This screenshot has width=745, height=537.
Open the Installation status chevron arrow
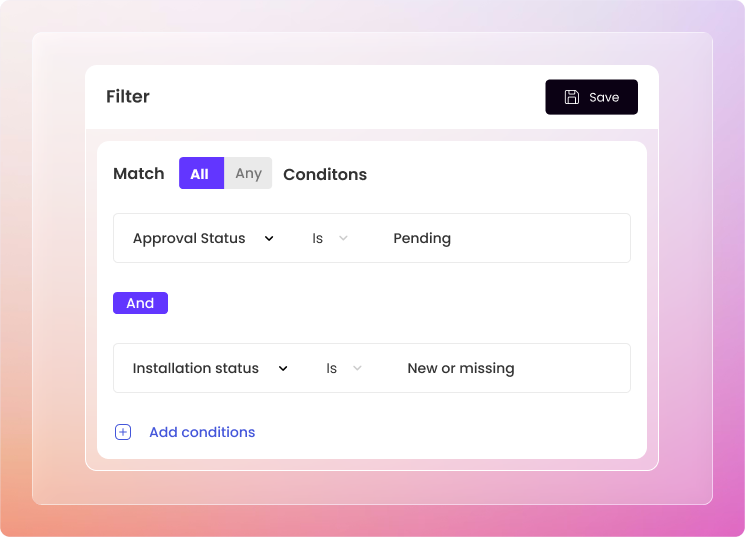[x=283, y=369]
